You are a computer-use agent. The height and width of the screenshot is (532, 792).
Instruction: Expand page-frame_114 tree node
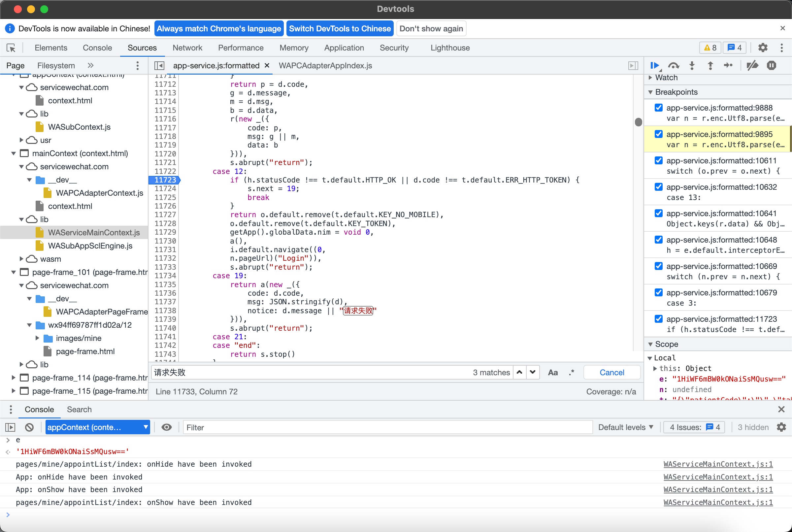[13, 378]
